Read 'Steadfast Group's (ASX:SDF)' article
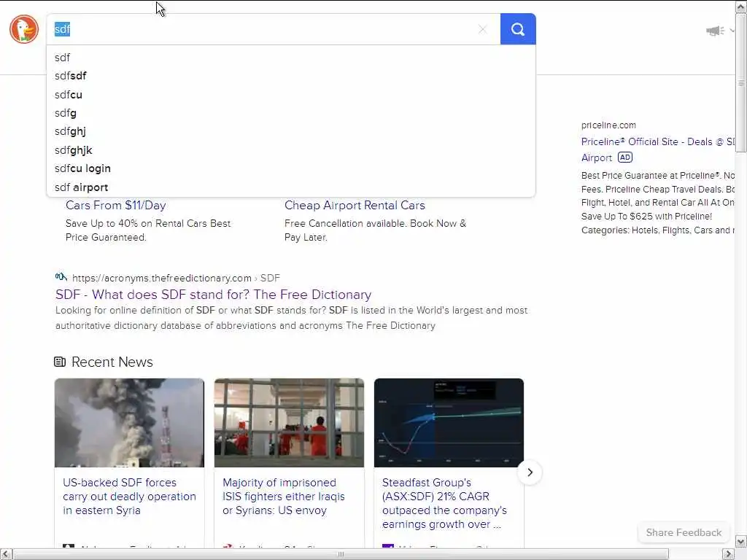The image size is (747, 560). 444,503
